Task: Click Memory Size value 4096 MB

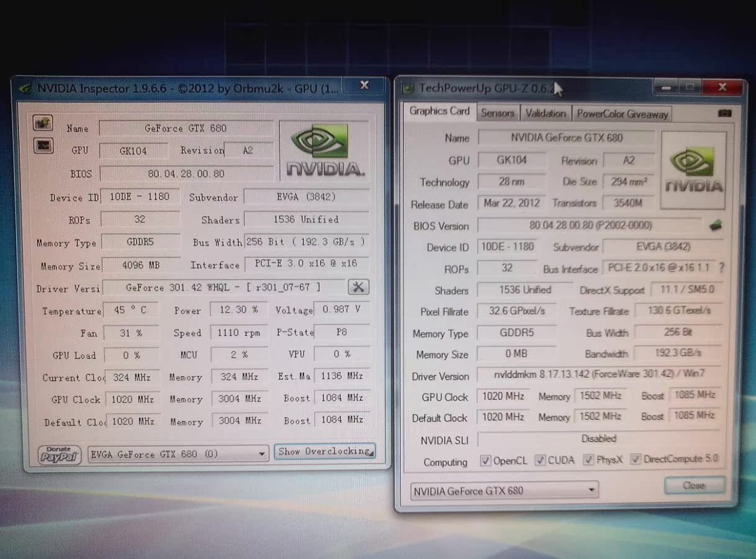Action: (141, 265)
